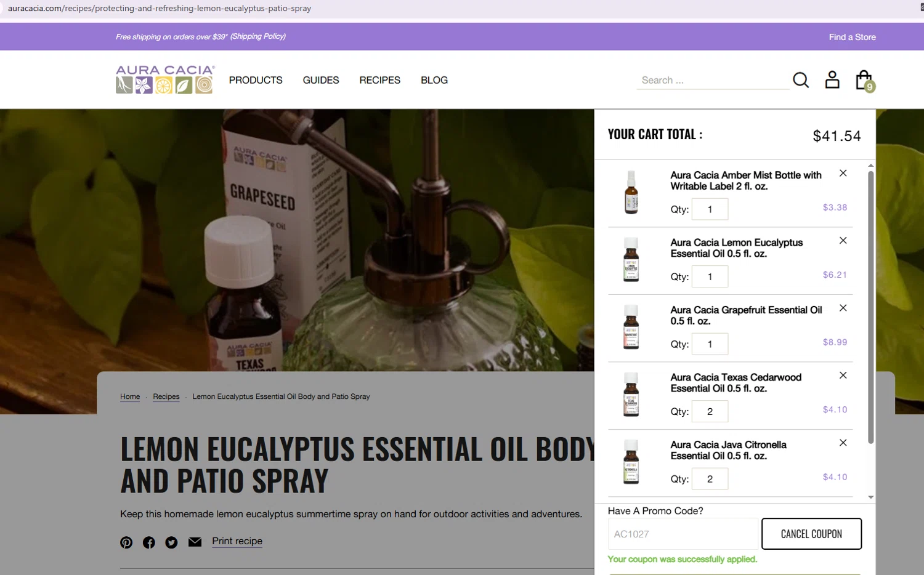Edit quantity for Amber Mist Bottle
This screenshot has width=924, height=575.
point(710,209)
